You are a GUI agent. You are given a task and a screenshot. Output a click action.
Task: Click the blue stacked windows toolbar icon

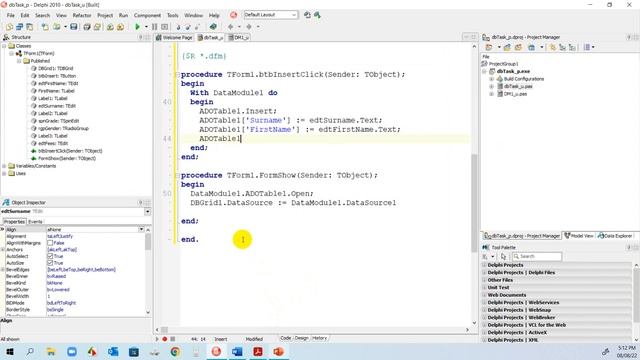[19, 27]
